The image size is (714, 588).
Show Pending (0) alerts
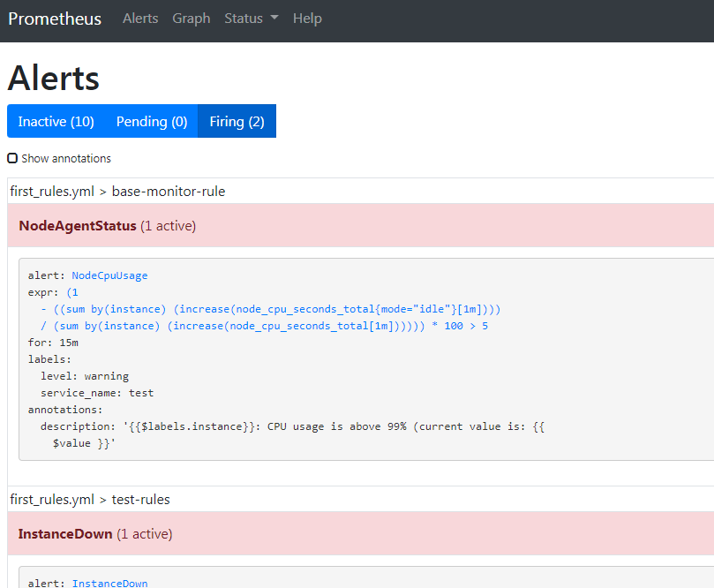[151, 121]
